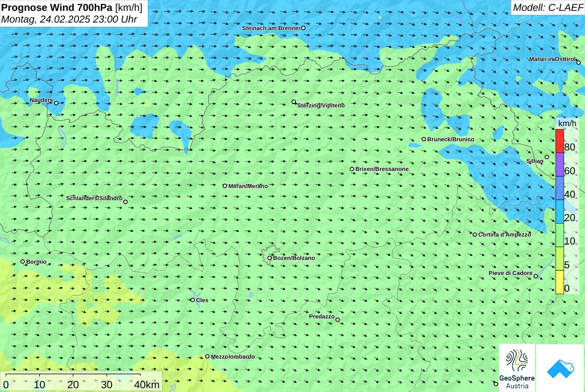Click the 'Bozen/Bolzano' city label
The height and width of the screenshot is (392, 585).
pos(294,258)
